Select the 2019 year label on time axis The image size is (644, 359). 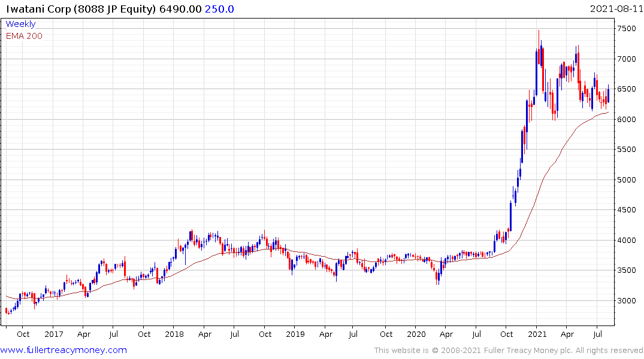point(295,334)
